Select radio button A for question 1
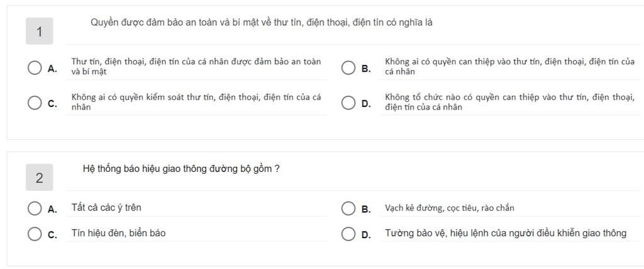Viewport: 644px width, 269px height. tap(35, 67)
